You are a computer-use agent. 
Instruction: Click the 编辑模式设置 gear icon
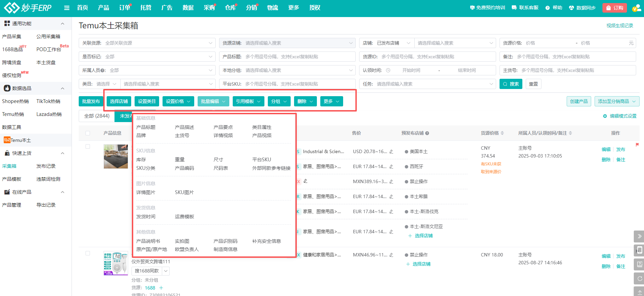tap(605, 116)
